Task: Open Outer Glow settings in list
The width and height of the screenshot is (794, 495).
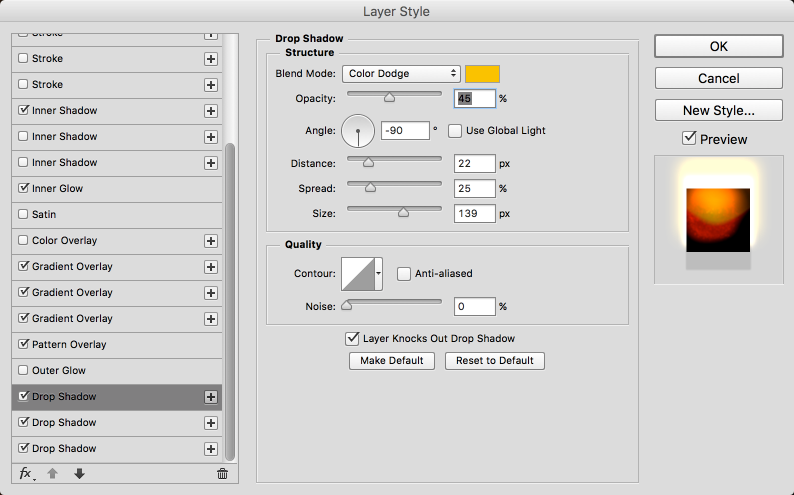Action: (59, 371)
